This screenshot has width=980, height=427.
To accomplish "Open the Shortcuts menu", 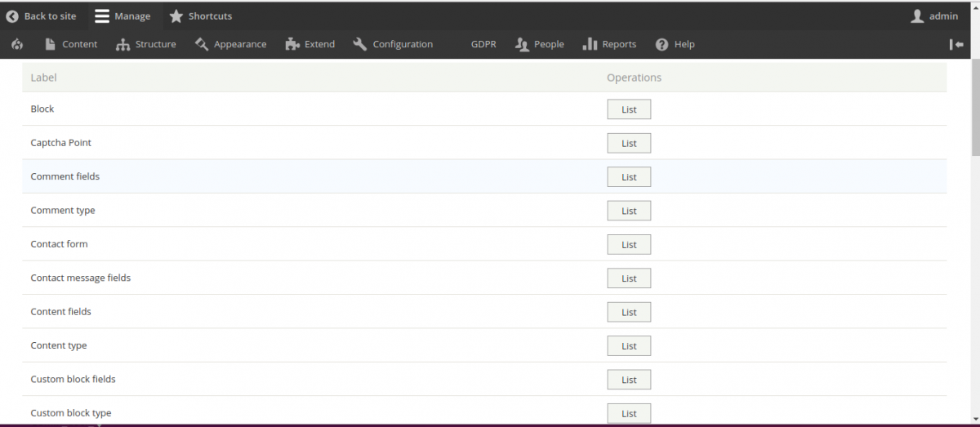I will (x=200, y=16).
